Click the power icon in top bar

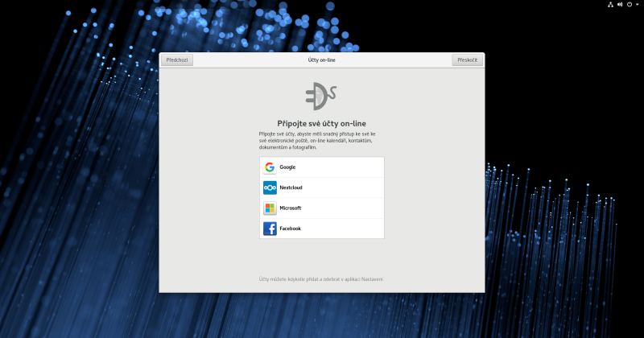pyautogui.click(x=630, y=5)
